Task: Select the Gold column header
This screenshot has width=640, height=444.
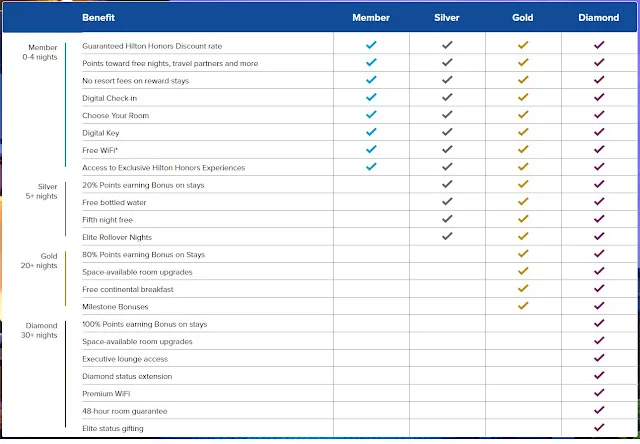Action: [522, 18]
